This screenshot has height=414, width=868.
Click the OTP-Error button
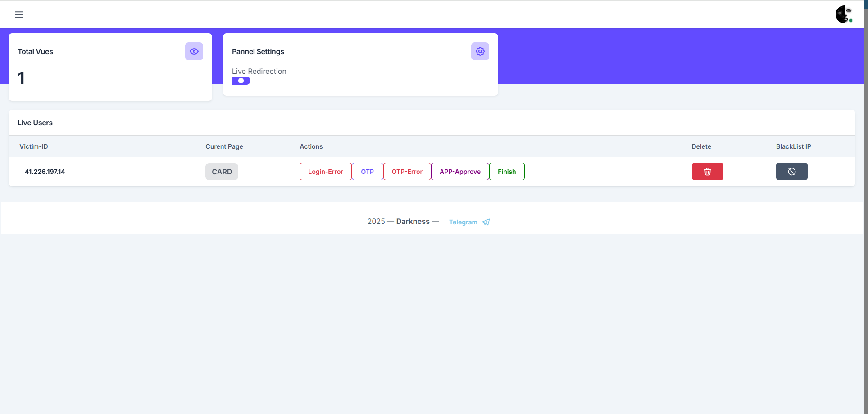pyautogui.click(x=407, y=172)
